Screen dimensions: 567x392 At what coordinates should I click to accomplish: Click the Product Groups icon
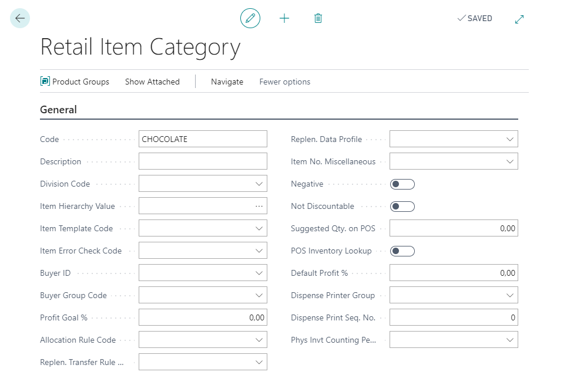tap(45, 82)
